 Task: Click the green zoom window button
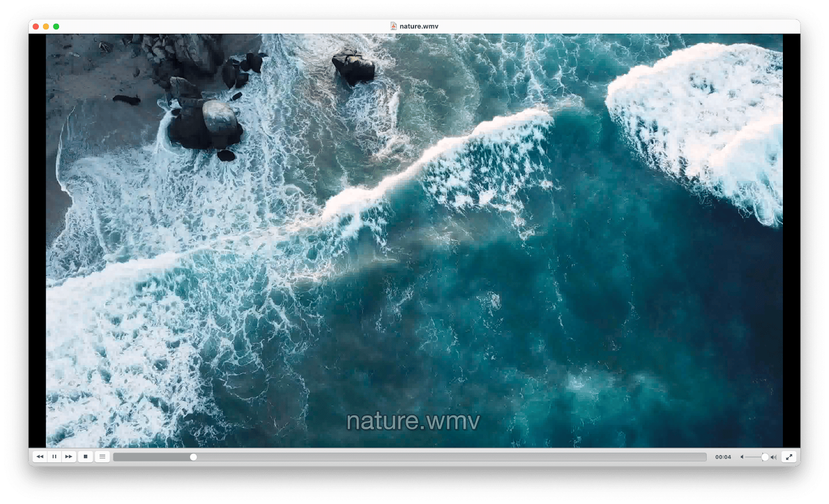click(x=56, y=26)
